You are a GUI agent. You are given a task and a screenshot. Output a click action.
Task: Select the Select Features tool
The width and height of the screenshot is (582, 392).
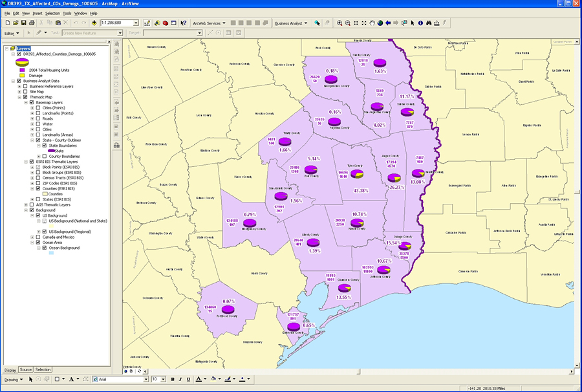tap(404, 23)
